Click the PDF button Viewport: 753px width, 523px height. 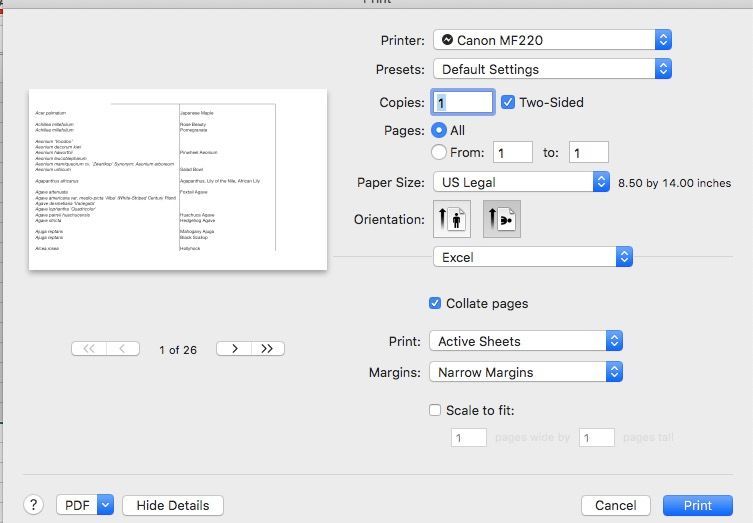(77, 505)
